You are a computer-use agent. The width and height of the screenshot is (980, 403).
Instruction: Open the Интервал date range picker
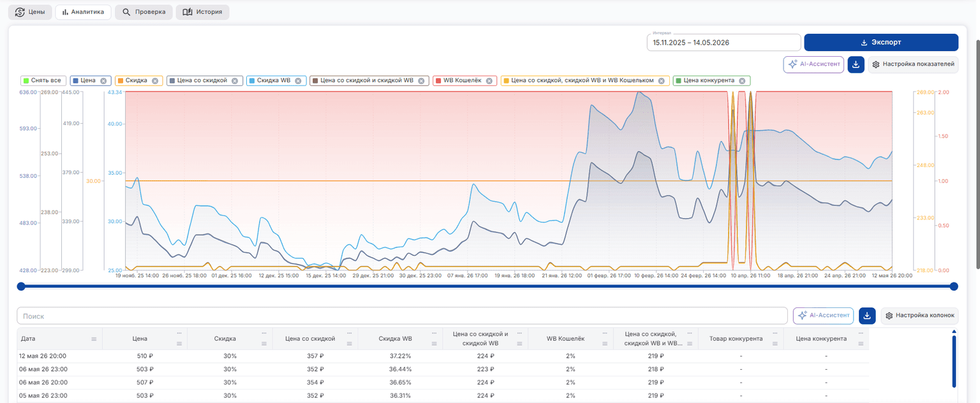coord(724,43)
